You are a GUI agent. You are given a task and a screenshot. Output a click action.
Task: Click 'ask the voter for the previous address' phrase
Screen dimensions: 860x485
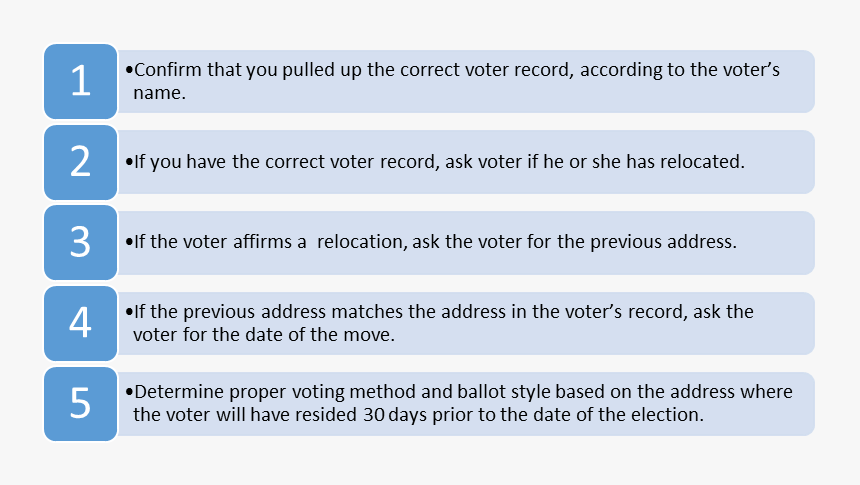[x=574, y=242]
